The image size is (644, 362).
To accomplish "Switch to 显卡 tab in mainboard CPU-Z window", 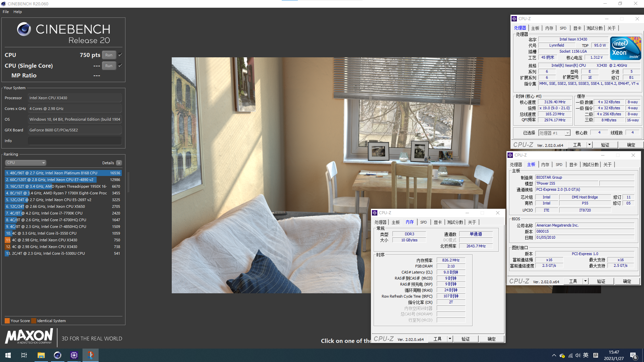I will pyautogui.click(x=573, y=165).
